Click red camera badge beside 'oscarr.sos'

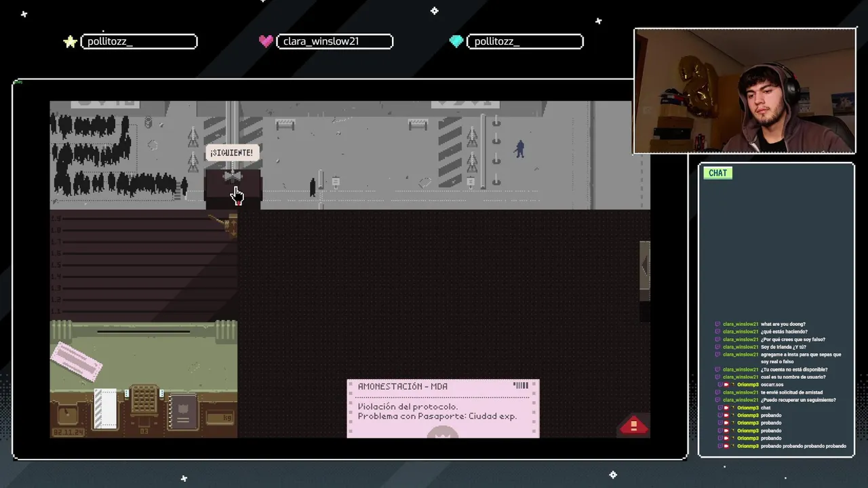click(726, 385)
